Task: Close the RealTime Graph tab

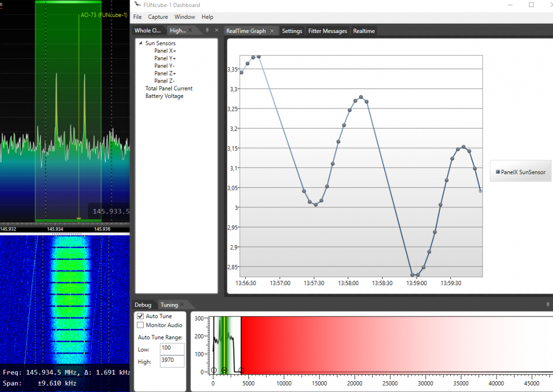Action: [x=272, y=31]
